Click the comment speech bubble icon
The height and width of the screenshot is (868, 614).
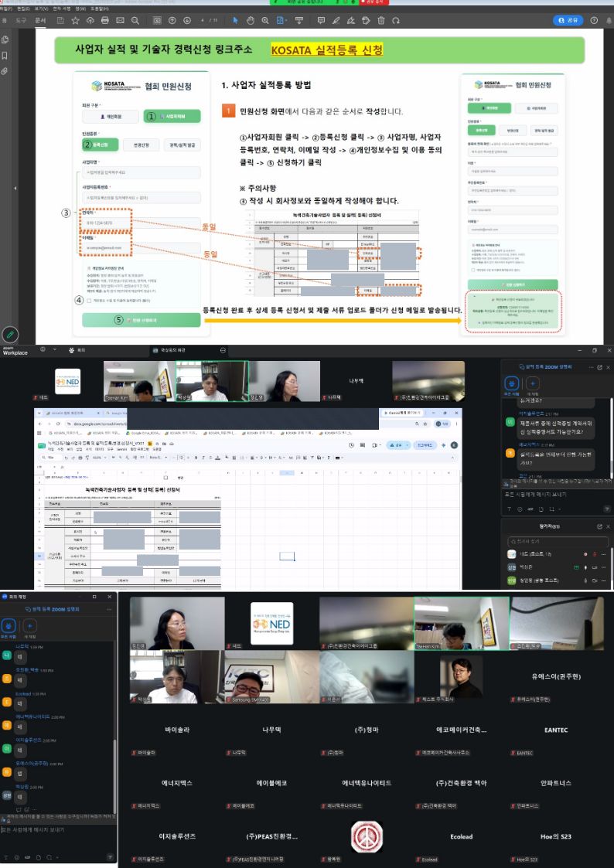pyautogui.click(x=321, y=20)
